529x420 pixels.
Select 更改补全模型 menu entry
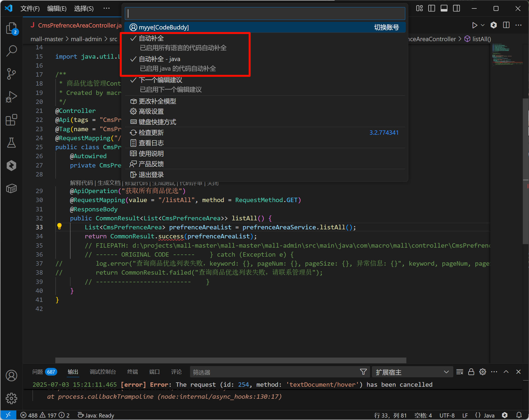157,101
